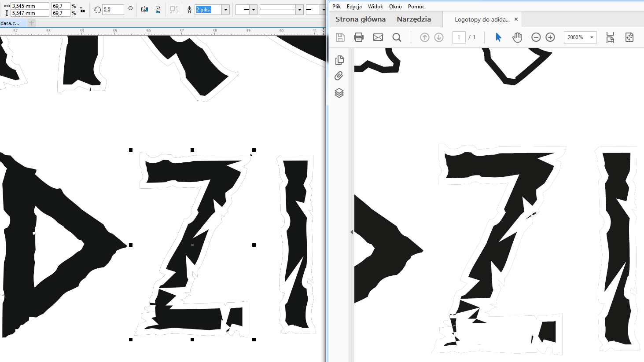This screenshot has height=362, width=644.
Task: Send the PDF by email using the envelope icon
Action: pyautogui.click(x=378, y=37)
